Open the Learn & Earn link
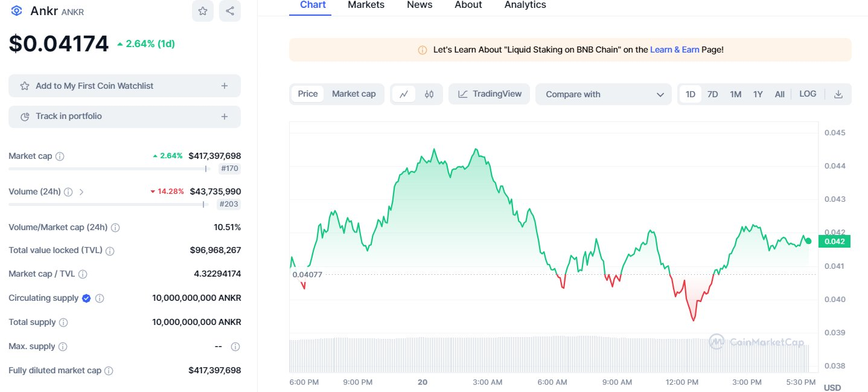Viewport: 868px width, 392px height. pos(674,50)
